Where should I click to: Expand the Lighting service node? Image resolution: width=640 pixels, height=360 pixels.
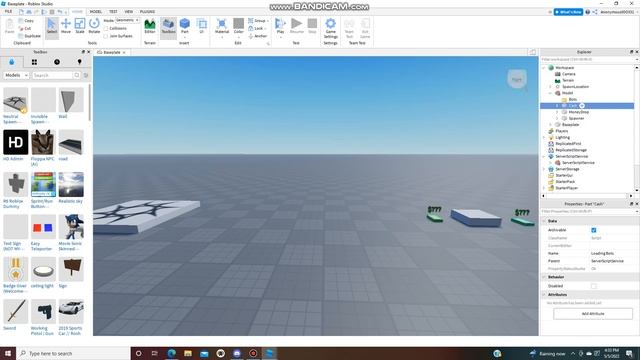tap(544, 138)
